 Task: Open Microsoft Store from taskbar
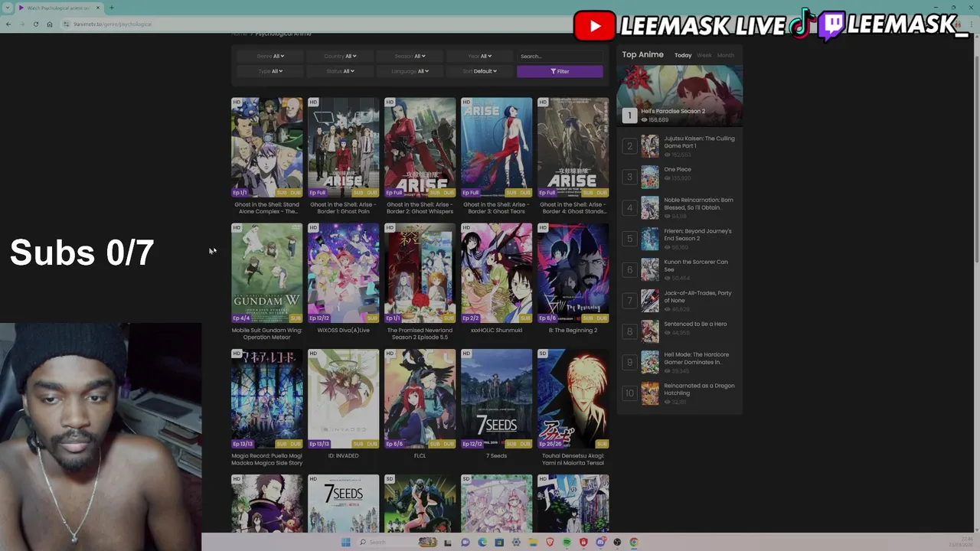[499, 542]
